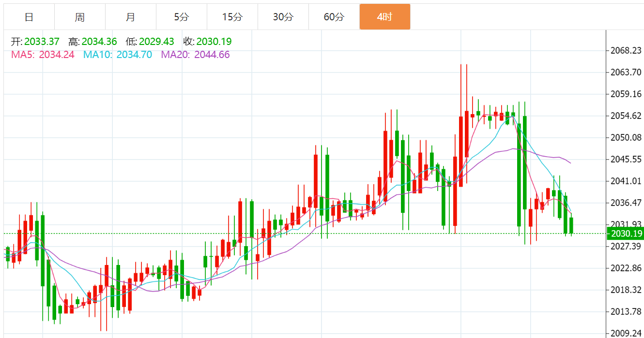Viewport: 644px width, 338px height.
Task: Click the open price value 2033.37
Action: click(x=42, y=42)
